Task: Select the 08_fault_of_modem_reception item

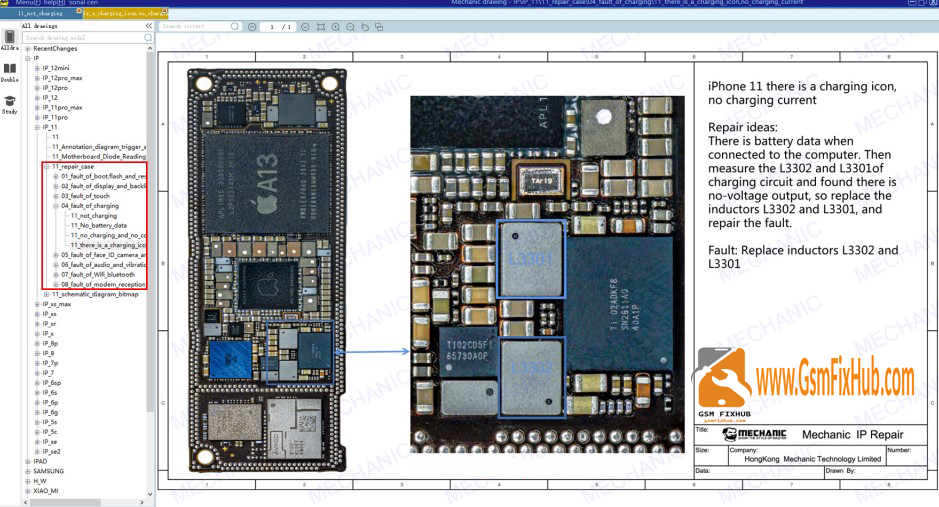Action: pyautogui.click(x=104, y=284)
